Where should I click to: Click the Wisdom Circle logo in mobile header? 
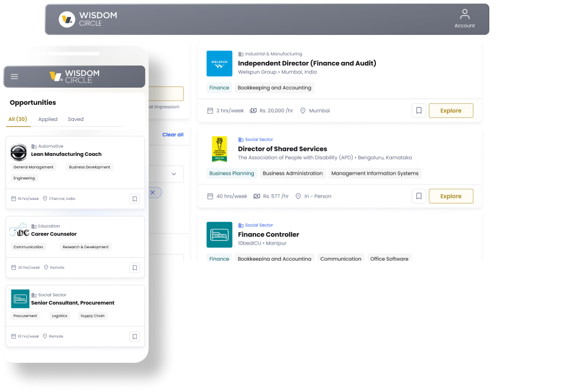(74, 76)
